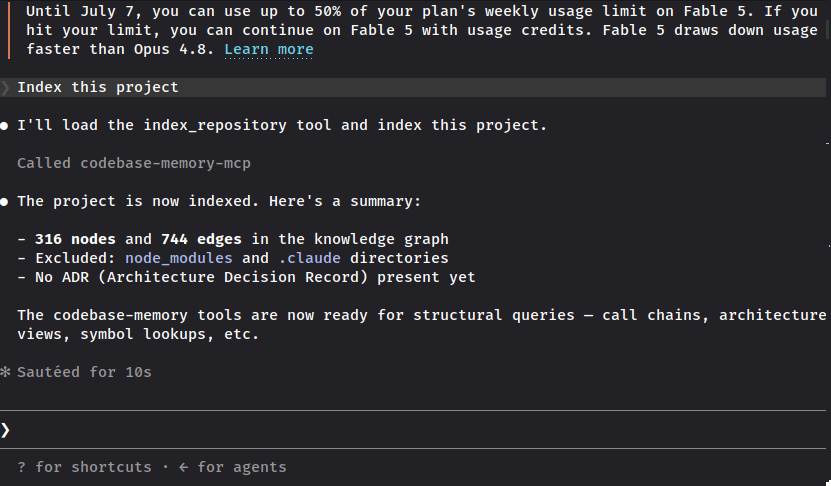Click the 'Sautéed for 10s' status line

point(84,372)
